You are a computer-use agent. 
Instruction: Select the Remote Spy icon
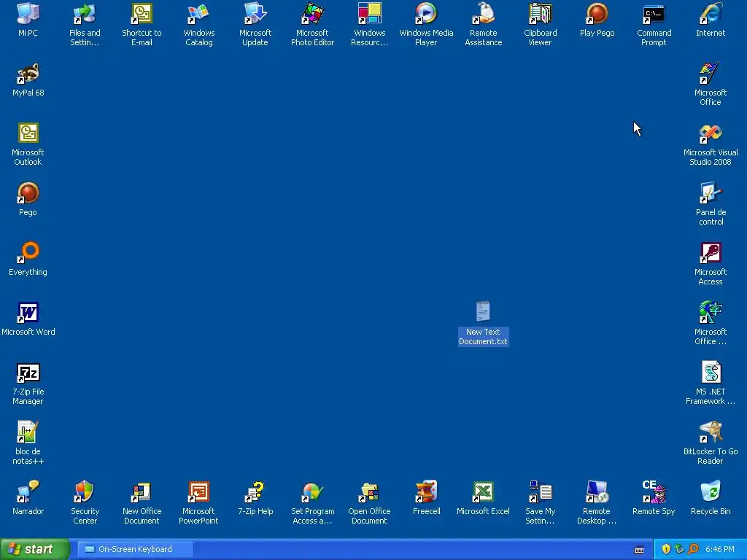click(x=654, y=492)
